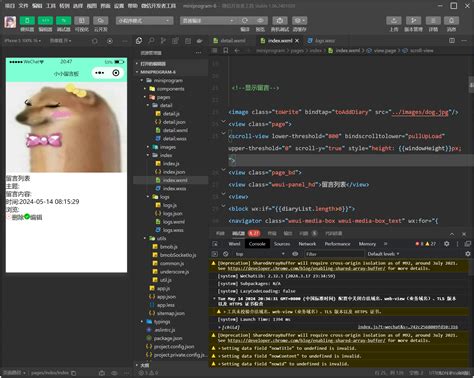Open the Version Management (版本管理) icon
The height and width of the screenshot is (378, 474).
tap(413, 21)
